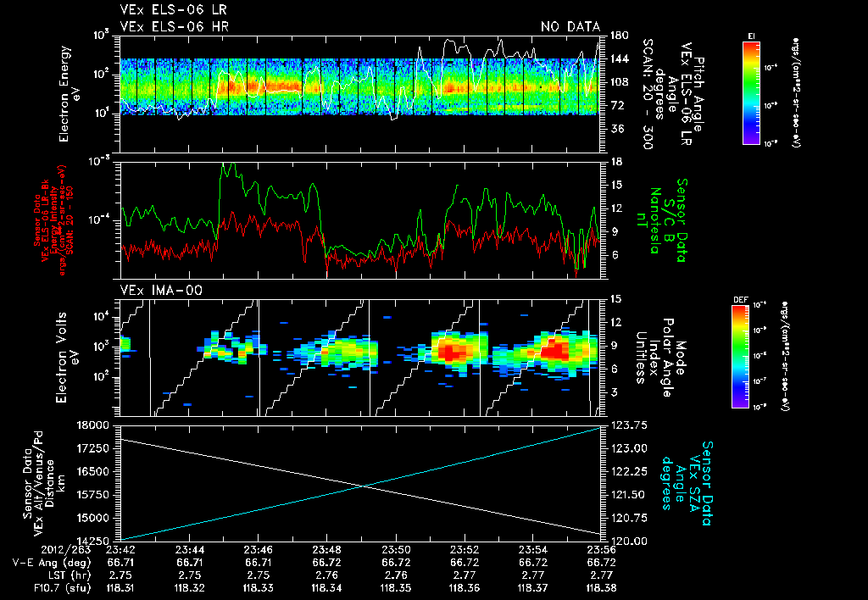Click the EI spectrogram color bar
This screenshot has width=868, height=600.
[x=751, y=93]
